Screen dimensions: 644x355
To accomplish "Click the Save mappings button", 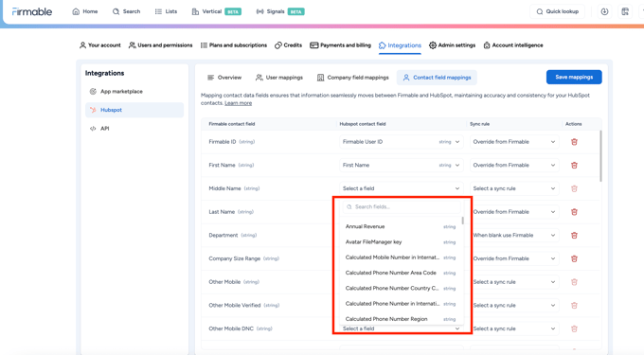I will [574, 78].
